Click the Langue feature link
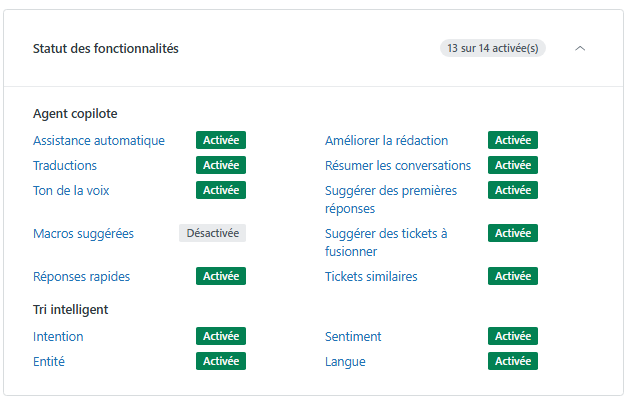Screen dimensions: 632x403 pyautogui.click(x=345, y=362)
